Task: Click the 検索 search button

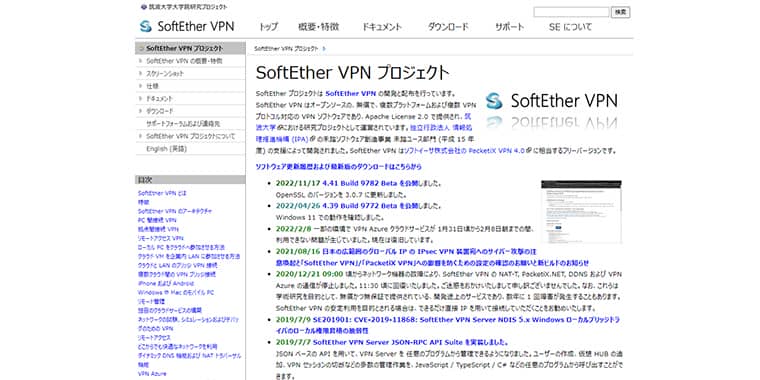Action: pyautogui.click(x=621, y=12)
